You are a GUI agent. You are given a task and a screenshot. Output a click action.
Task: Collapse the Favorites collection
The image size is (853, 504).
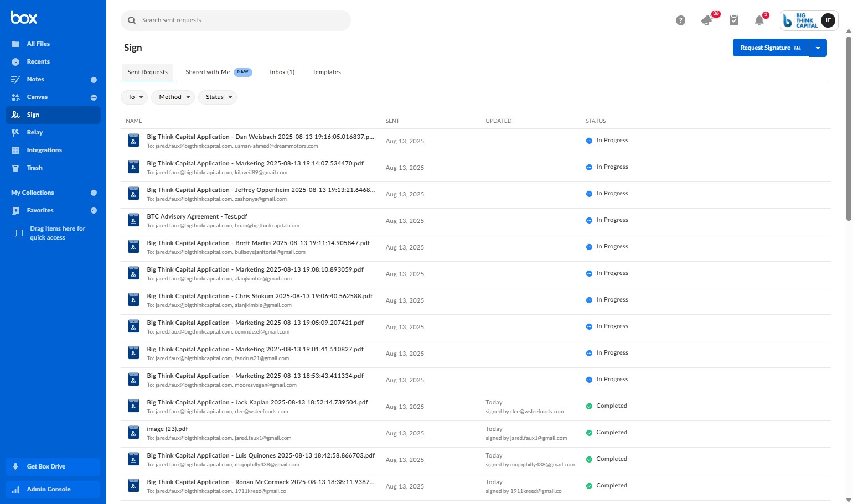[x=94, y=210]
